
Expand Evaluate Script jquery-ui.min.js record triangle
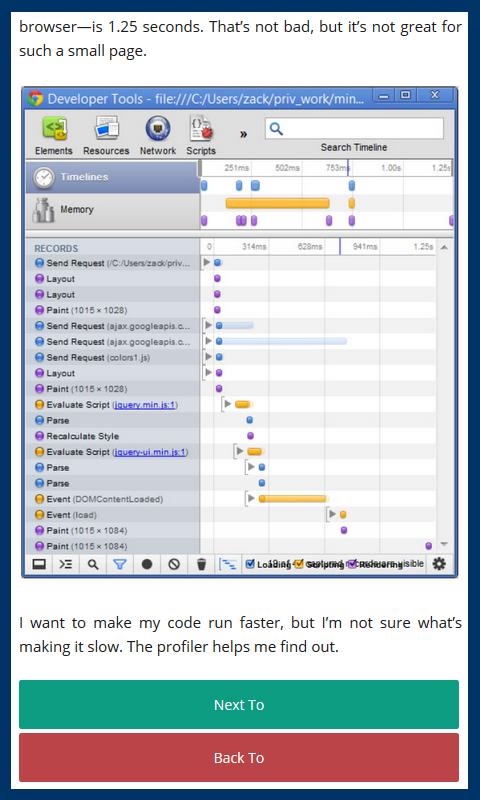click(240, 451)
